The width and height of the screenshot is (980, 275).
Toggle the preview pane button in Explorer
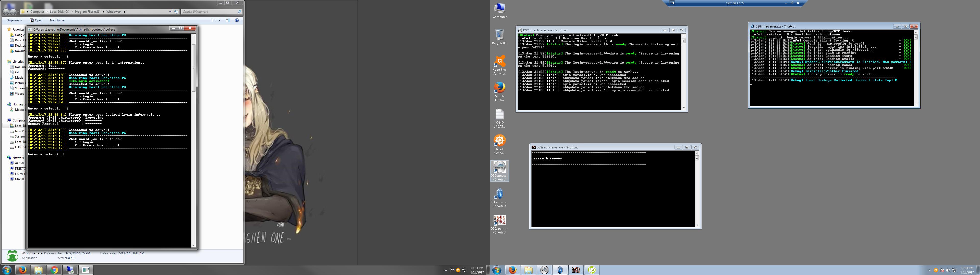228,21
